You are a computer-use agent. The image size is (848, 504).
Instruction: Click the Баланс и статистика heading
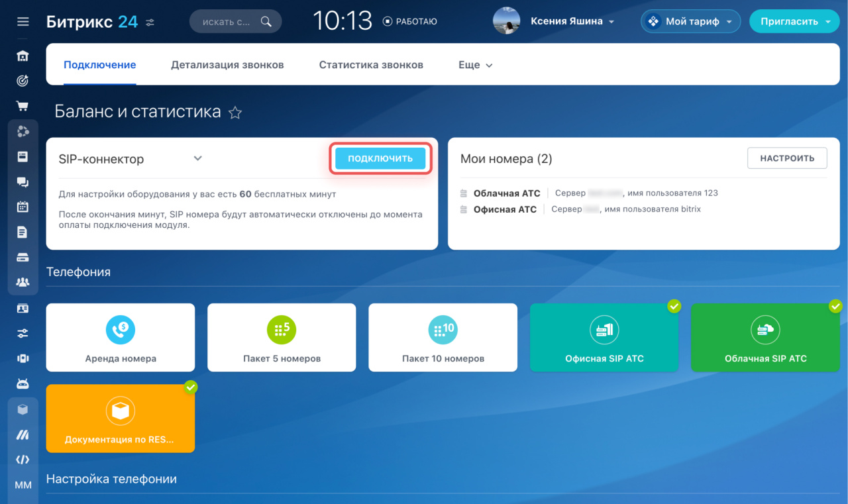tap(138, 111)
